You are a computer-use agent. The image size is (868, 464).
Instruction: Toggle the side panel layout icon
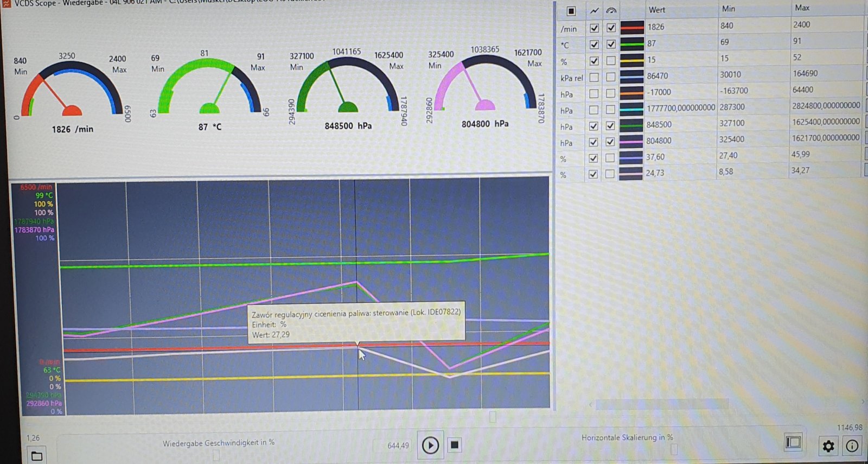(793, 442)
